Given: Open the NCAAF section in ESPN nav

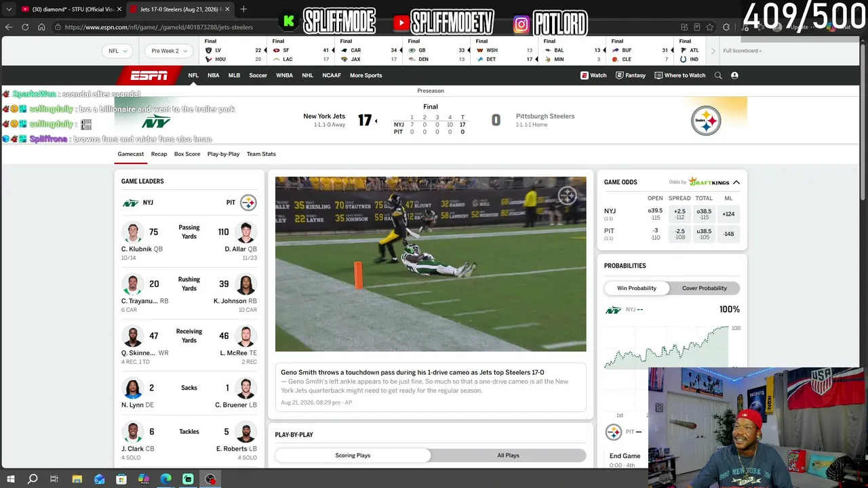Looking at the screenshot, I should click(x=332, y=75).
